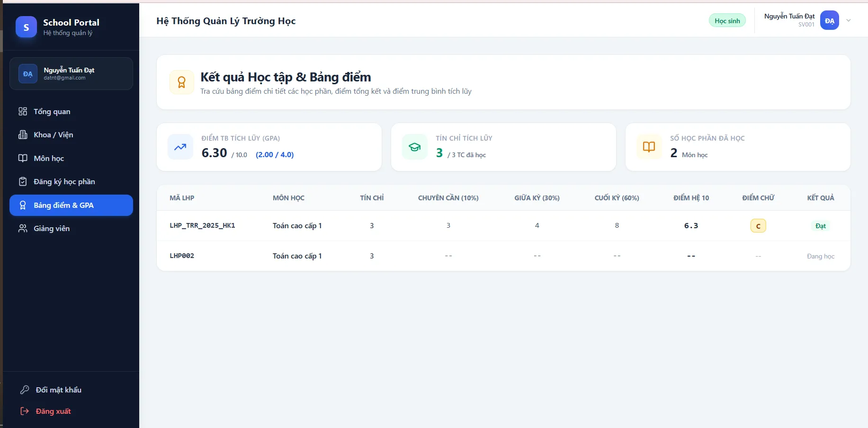Click the Môn học book icon in sidebar
This screenshot has width=868, height=428.
click(x=23, y=158)
